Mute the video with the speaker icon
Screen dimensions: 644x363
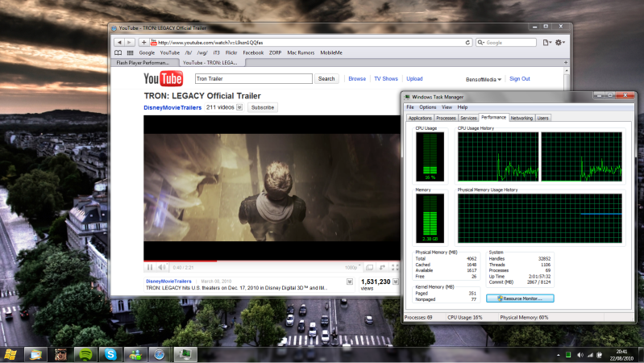162,267
